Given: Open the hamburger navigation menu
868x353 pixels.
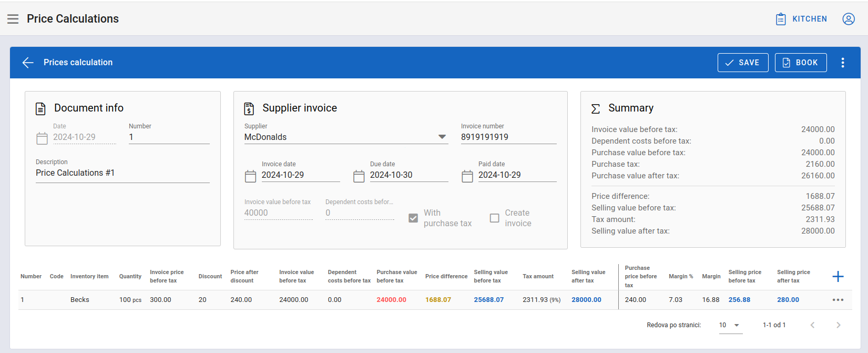Looking at the screenshot, I should coord(13,19).
